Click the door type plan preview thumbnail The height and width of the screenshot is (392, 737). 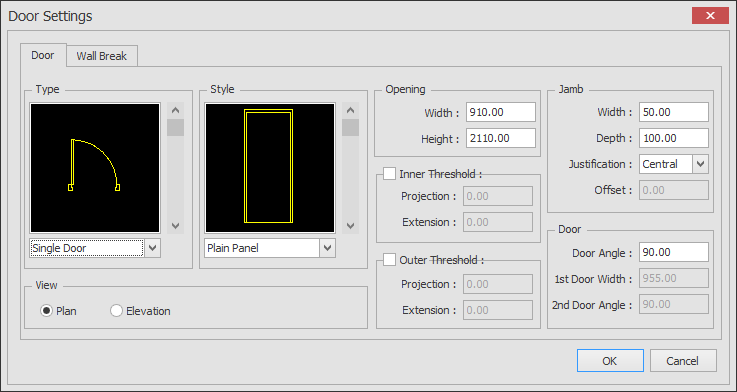[95, 168]
